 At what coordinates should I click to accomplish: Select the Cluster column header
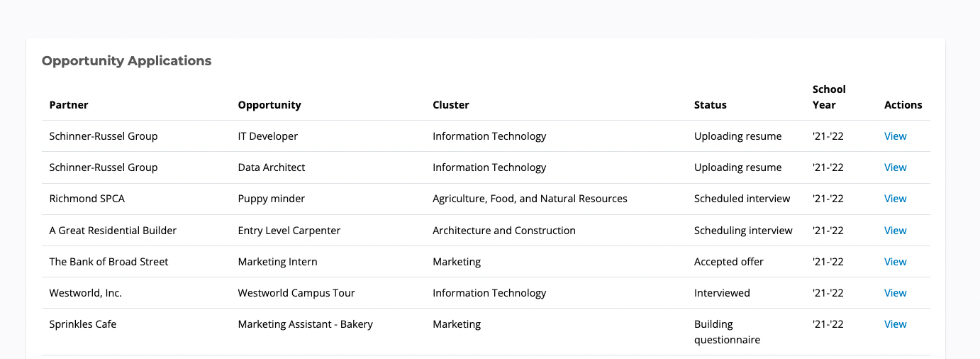pyautogui.click(x=451, y=105)
